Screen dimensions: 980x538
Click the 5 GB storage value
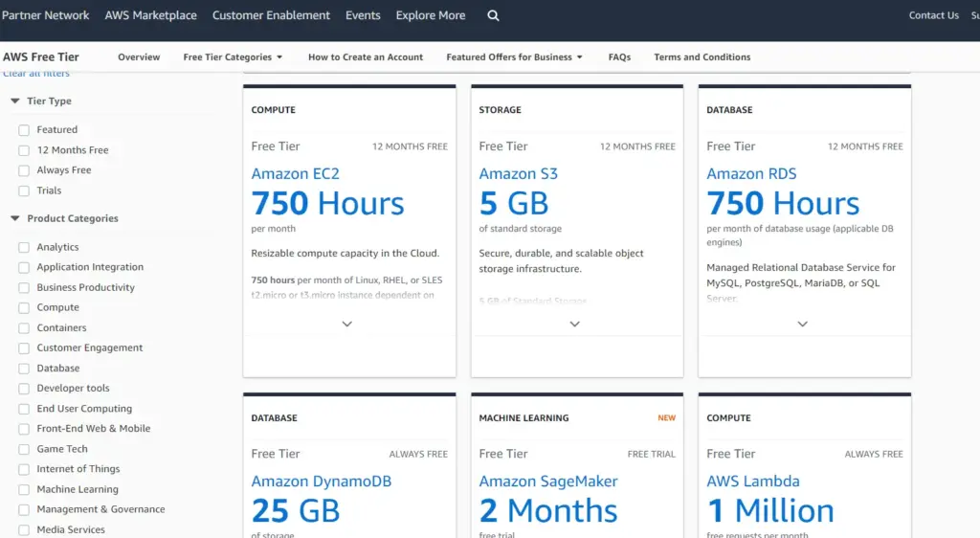[514, 204]
